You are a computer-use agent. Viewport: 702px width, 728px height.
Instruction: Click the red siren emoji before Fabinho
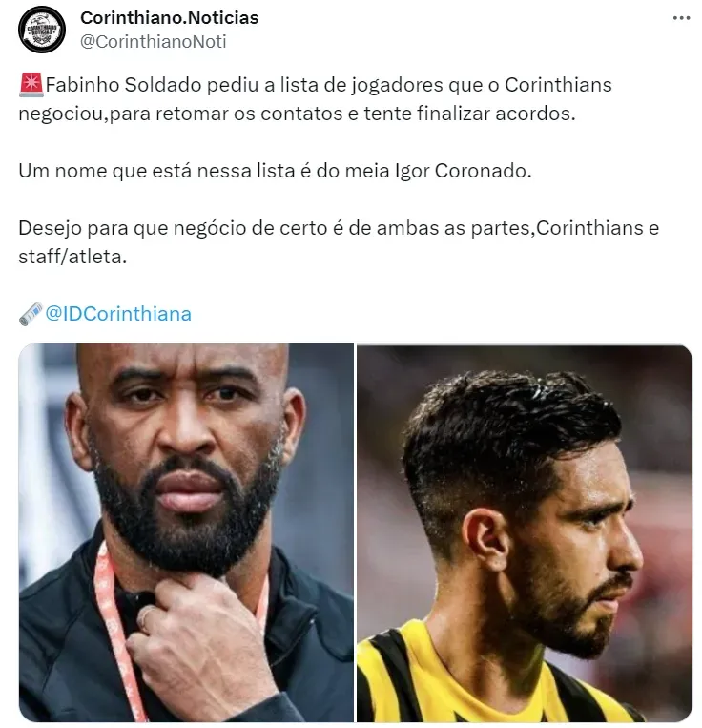(31, 85)
